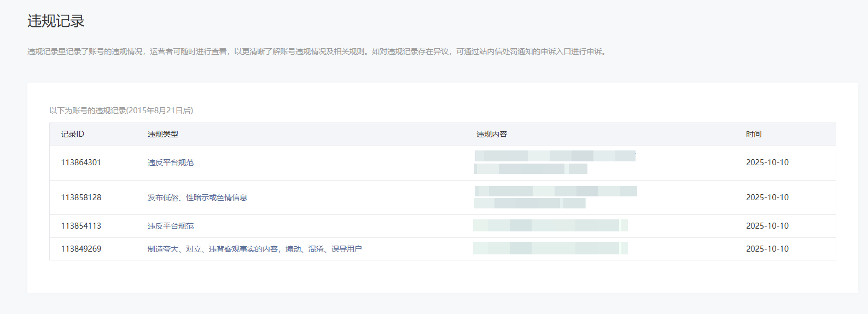Open blurred violation content of record 113864301
The image size is (868, 314).
tap(554, 162)
